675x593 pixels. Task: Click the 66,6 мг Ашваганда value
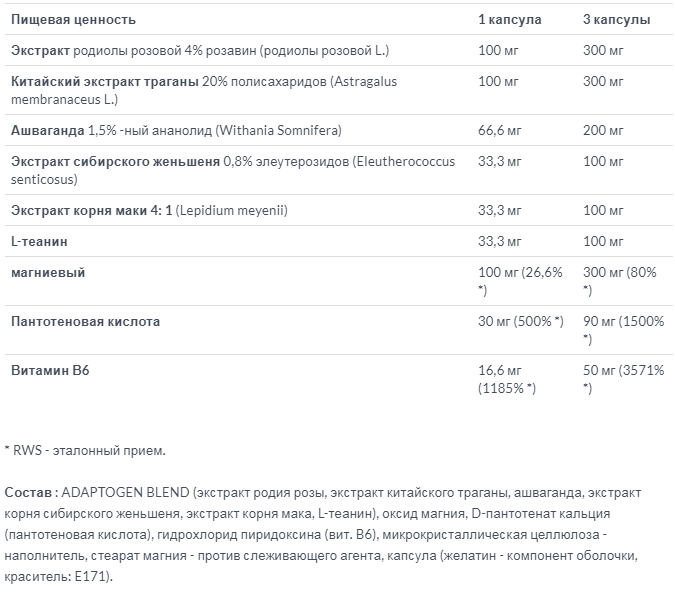pyautogui.click(x=501, y=130)
